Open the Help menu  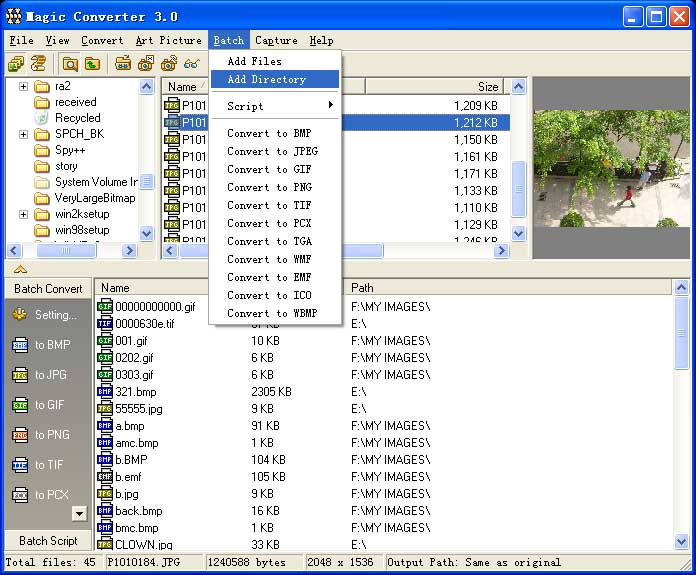321,40
